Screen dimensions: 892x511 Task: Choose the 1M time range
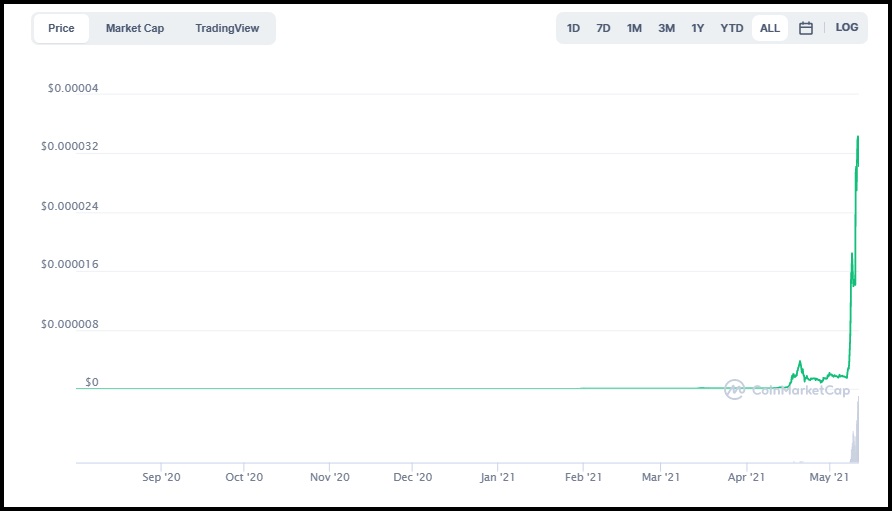click(634, 28)
